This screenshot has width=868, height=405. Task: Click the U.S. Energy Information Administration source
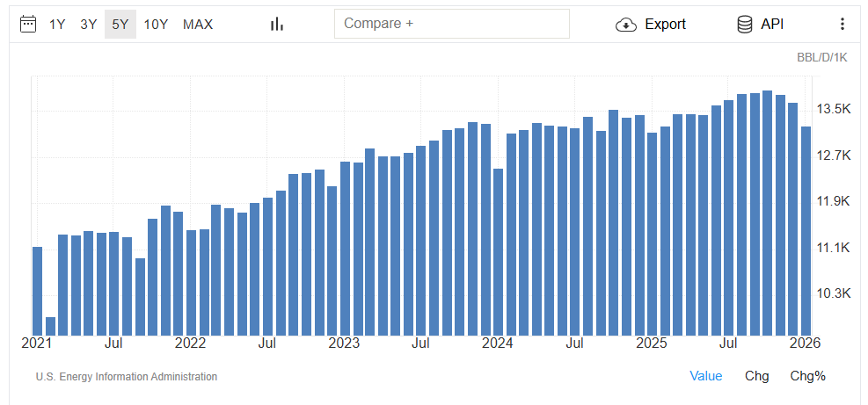pos(127,377)
